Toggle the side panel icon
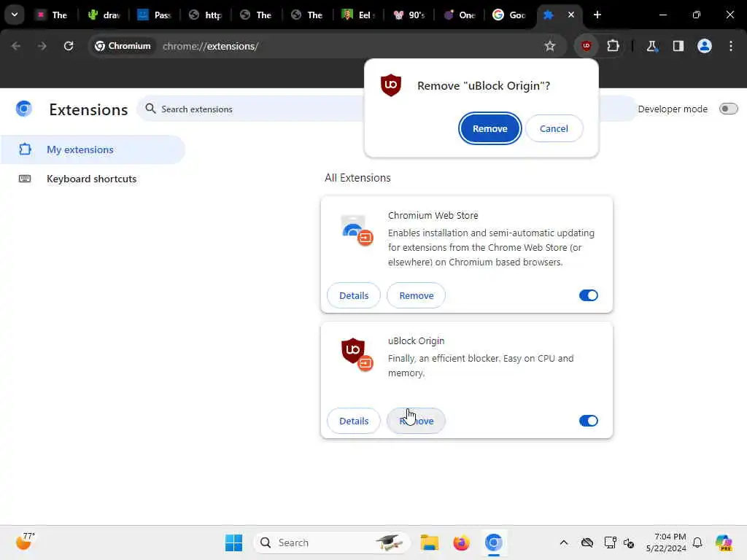 (x=678, y=46)
